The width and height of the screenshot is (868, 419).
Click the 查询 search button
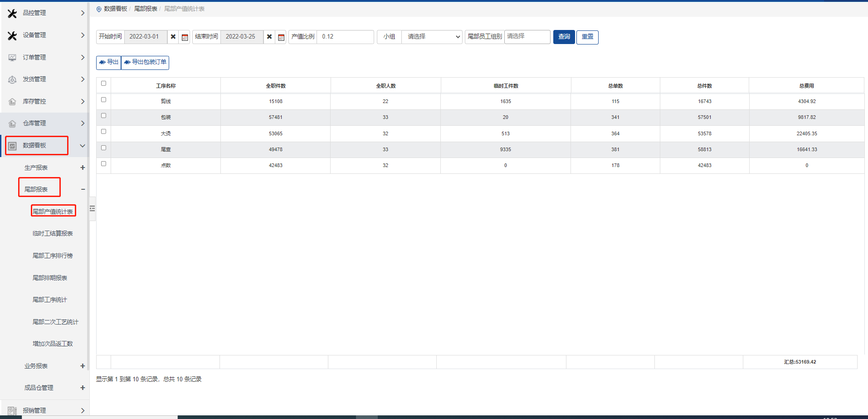click(x=564, y=37)
